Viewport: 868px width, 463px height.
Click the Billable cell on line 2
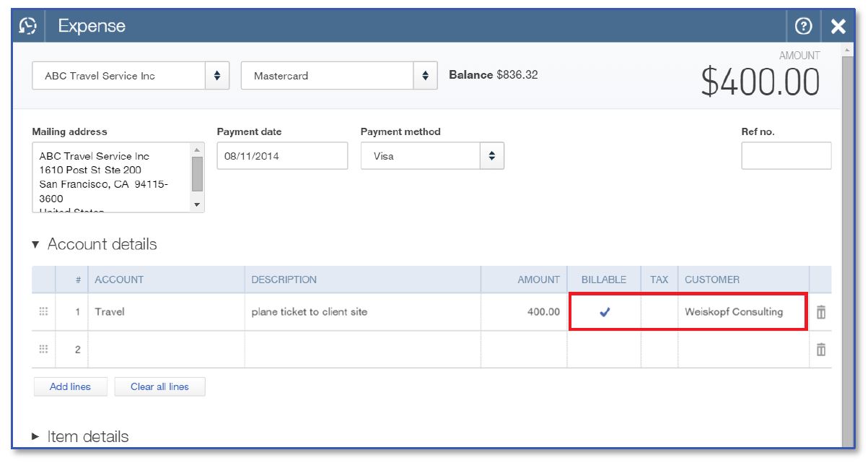pos(604,350)
